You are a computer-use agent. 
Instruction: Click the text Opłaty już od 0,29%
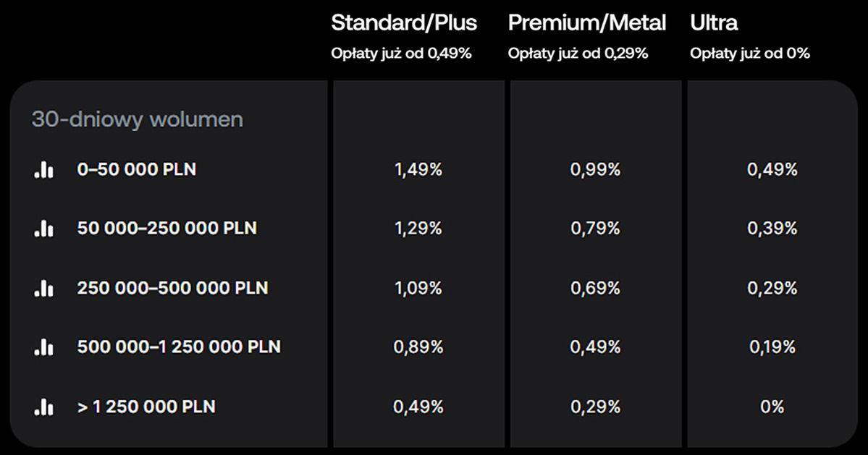click(x=578, y=54)
